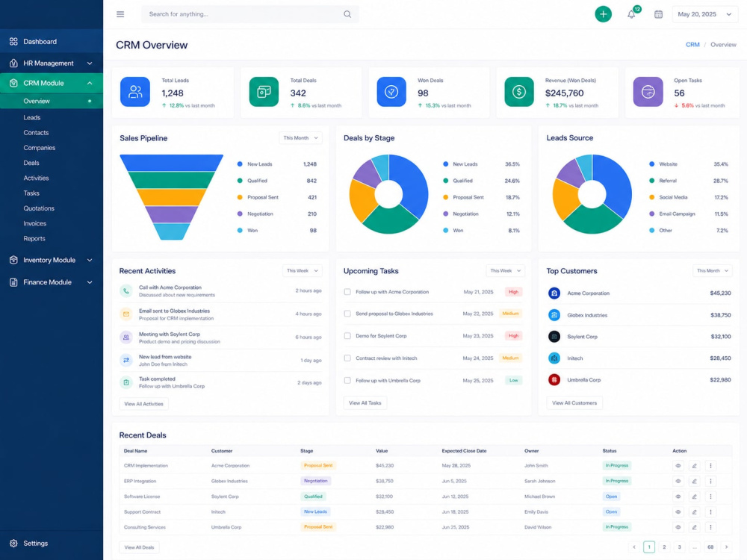This screenshot has width=747, height=560.
Task: View the CRM Implementation deal with eye icon
Action: (x=678, y=466)
